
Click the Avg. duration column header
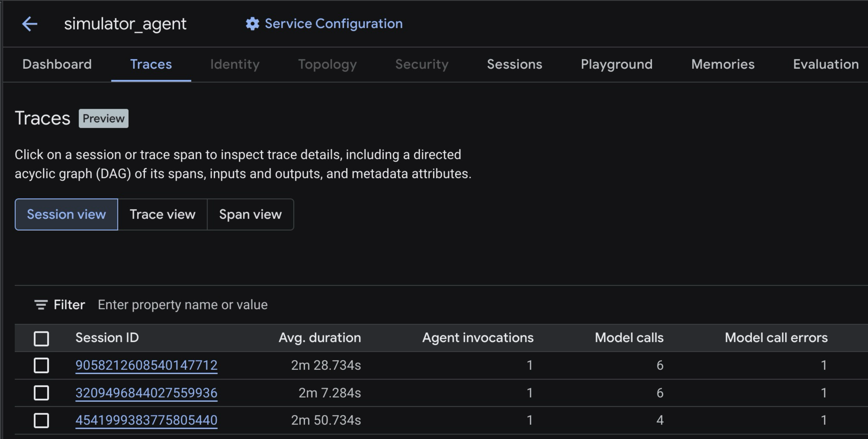pyautogui.click(x=319, y=337)
